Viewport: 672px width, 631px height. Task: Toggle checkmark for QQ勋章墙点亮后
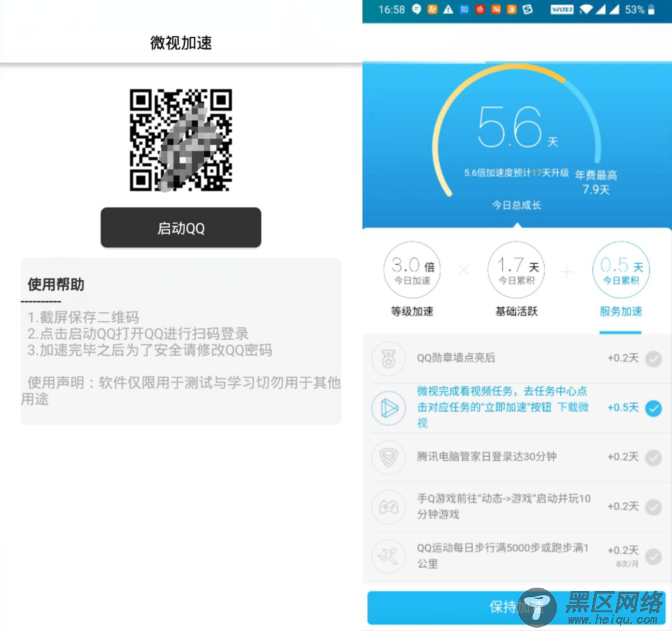click(x=653, y=359)
